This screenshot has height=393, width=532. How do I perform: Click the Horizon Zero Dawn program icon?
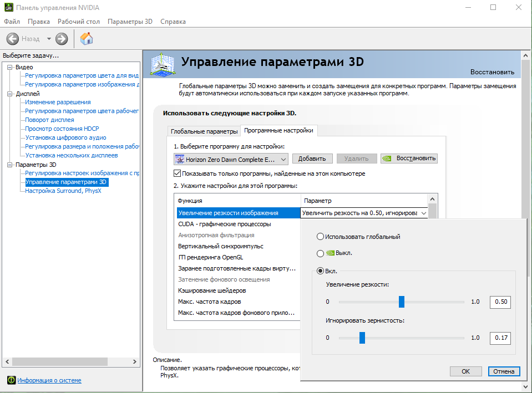(180, 159)
